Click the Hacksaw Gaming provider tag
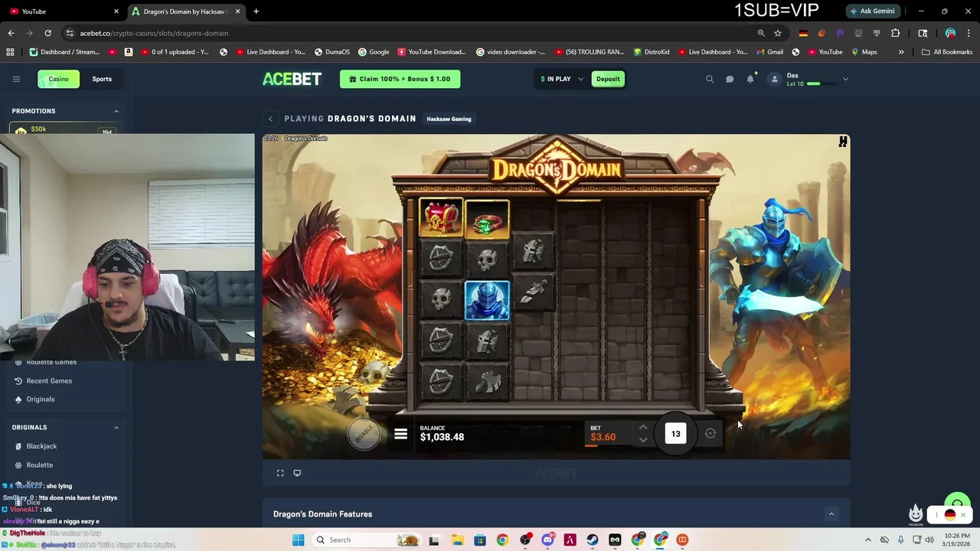This screenshot has height=551, width=980. point(449,119)
